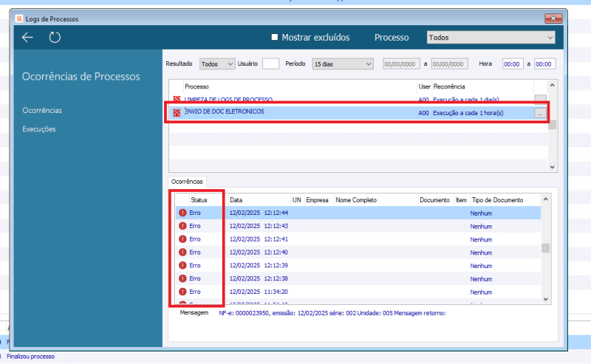Image resolution: width=591 pixels, height=364 pixels.
Task: Click Nenhum in the 12:12:40 row
Action: click(481, 253)
